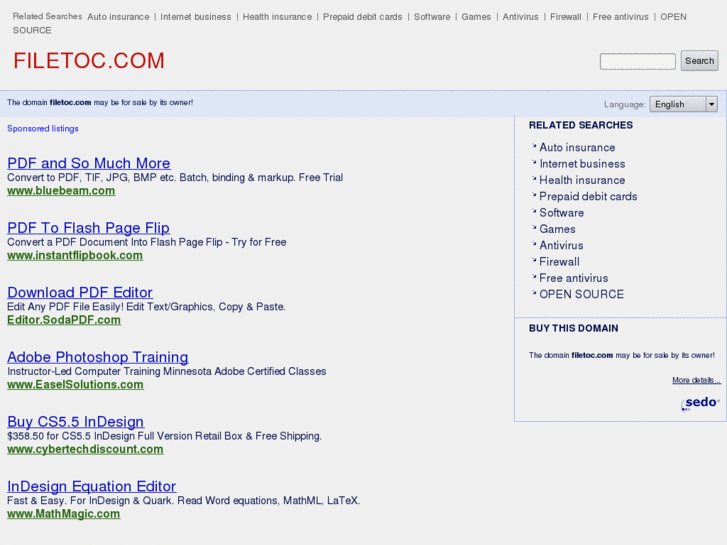Open More details link in Buy This Domain
727x545 pixels.
coord(696,380)
